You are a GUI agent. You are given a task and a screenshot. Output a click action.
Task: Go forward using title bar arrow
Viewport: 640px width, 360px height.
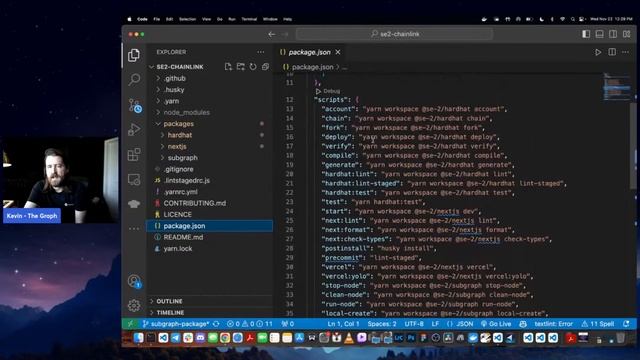pyautogui.click(x=285, y=34)
